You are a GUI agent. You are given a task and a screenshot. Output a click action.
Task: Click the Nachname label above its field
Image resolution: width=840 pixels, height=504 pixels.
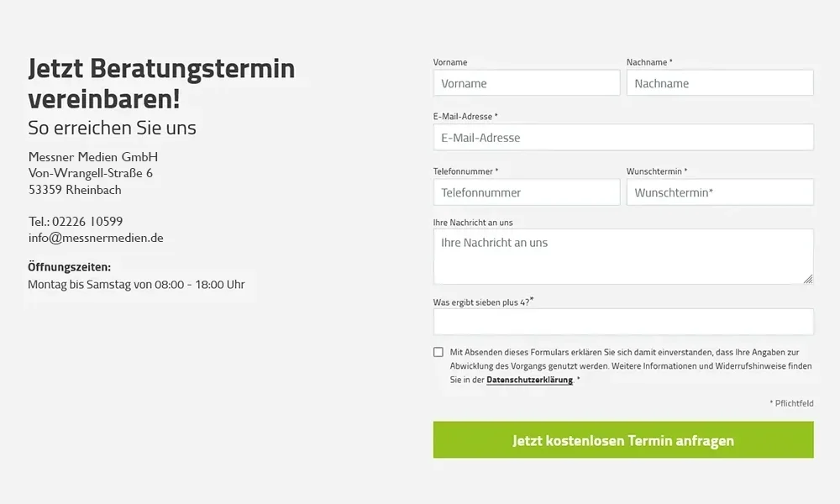[x=648, y=62]
